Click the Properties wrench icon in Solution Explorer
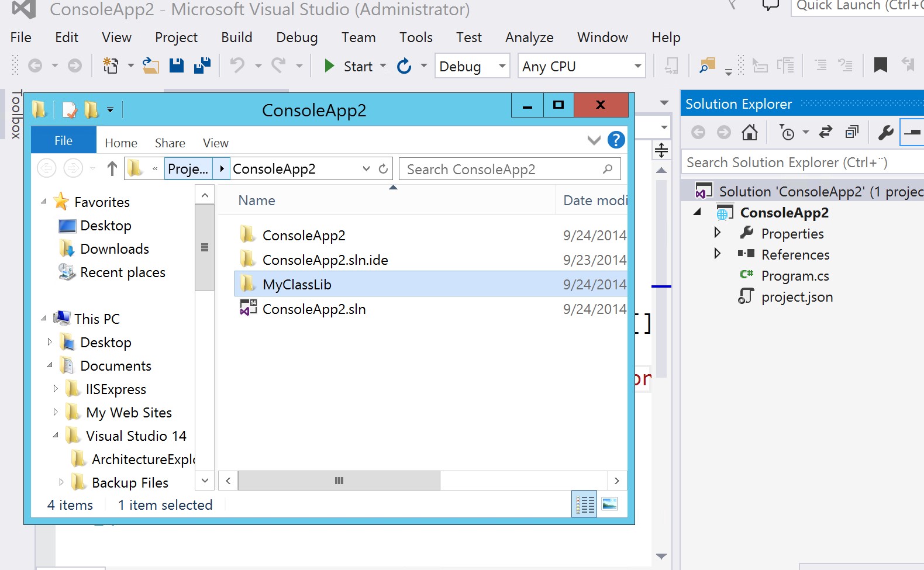 tap(886, 133)
